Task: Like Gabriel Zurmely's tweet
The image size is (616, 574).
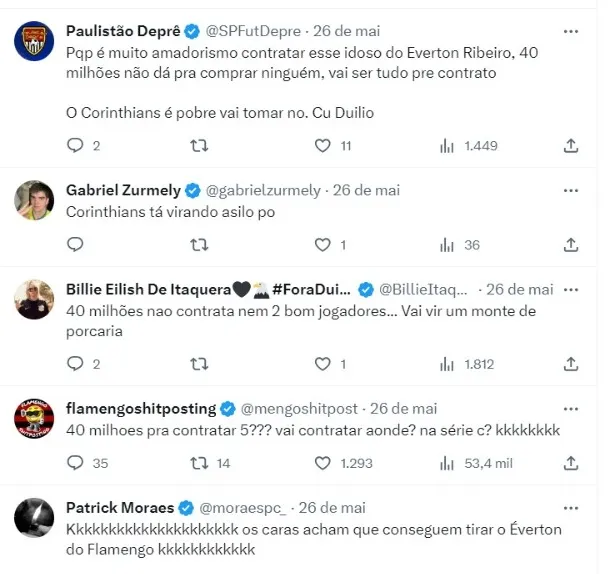Action: click(x=322, y=245)
